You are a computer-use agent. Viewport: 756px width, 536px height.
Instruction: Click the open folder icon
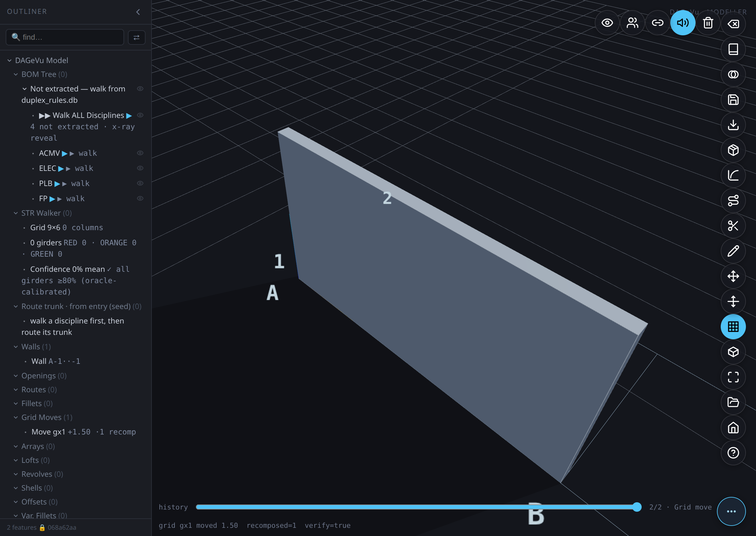pyautogui.click(x=733, y=402)
